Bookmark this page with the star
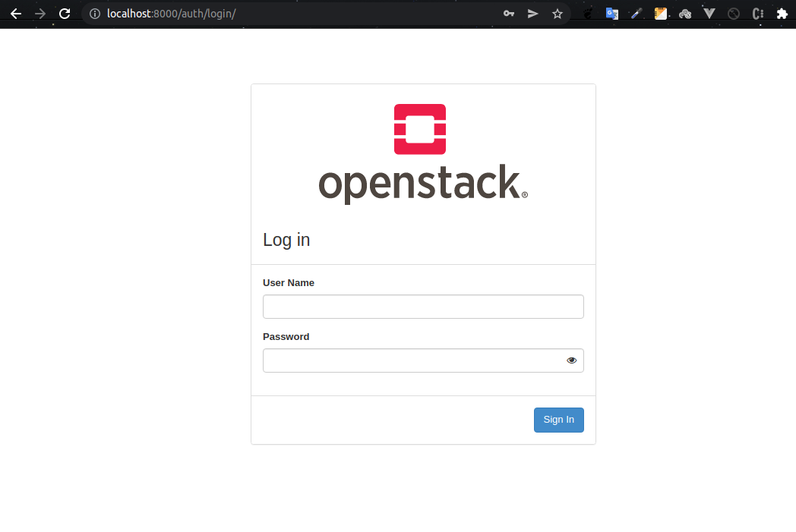Viewport: 796px width, 532px height. (x=558, y=14)
